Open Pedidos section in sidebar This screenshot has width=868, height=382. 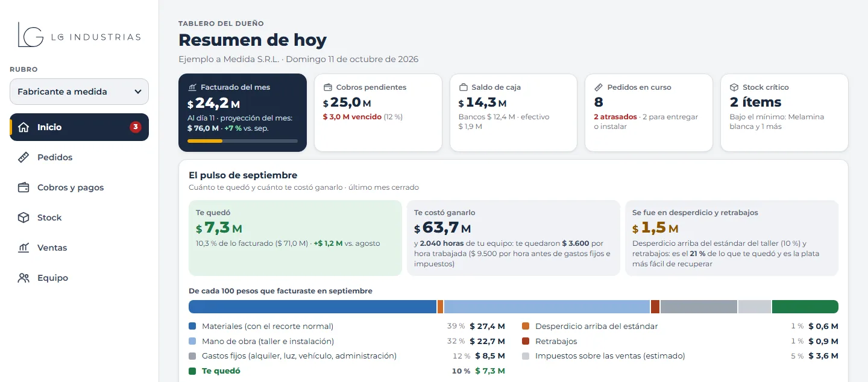point(79,157)
